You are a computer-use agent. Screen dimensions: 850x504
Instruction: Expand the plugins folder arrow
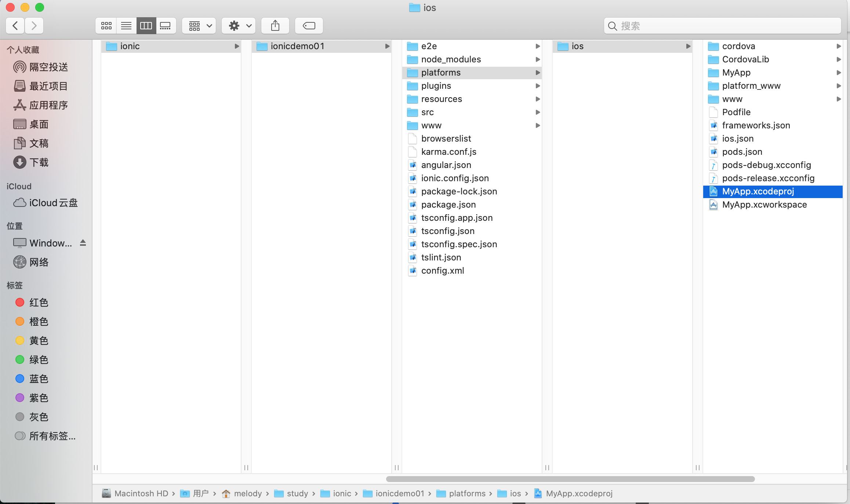point(538,86)
